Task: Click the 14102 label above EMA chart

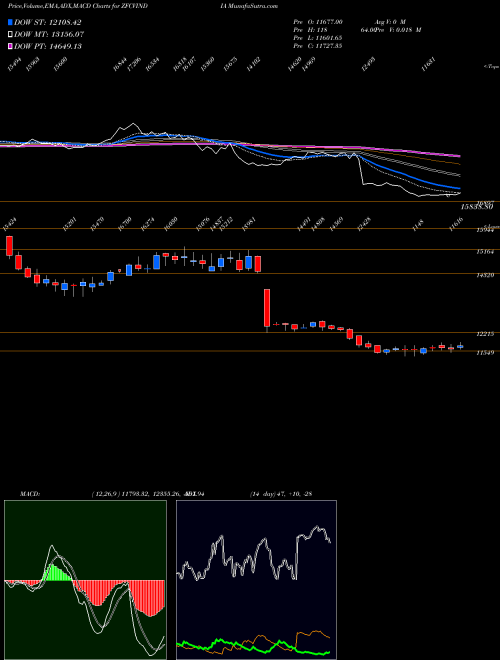Action: point(254,65)
